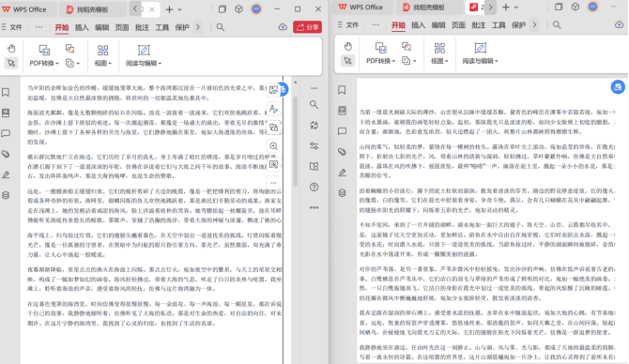Switch to 找稻壳模板 tab in right window
The image size is (629, 364).
[429, 8]
